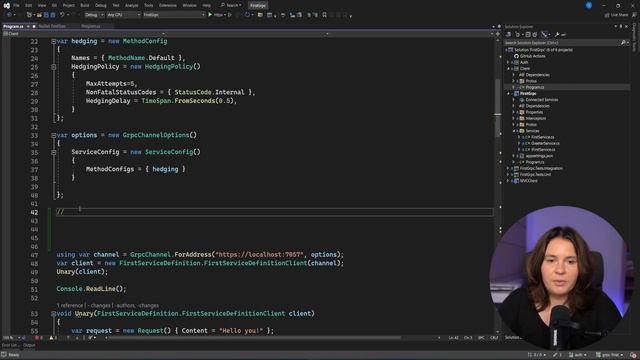Click the Solution Explorer search magnifier icon

(623, 42)
